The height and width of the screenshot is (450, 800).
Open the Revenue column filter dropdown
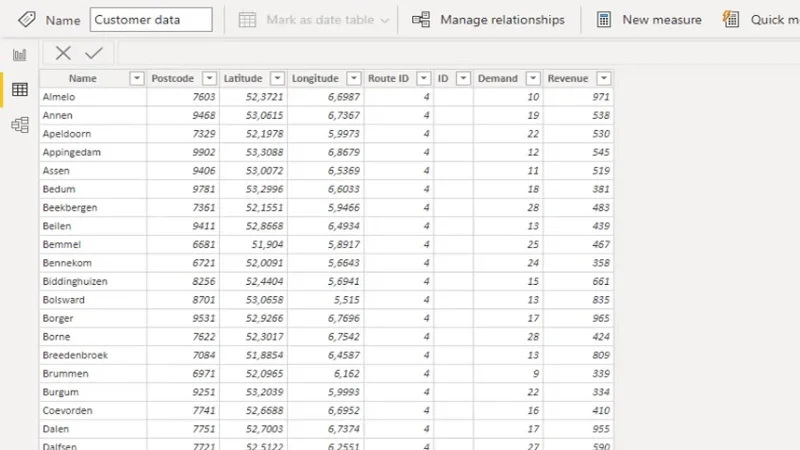click(x=604, y=79)
